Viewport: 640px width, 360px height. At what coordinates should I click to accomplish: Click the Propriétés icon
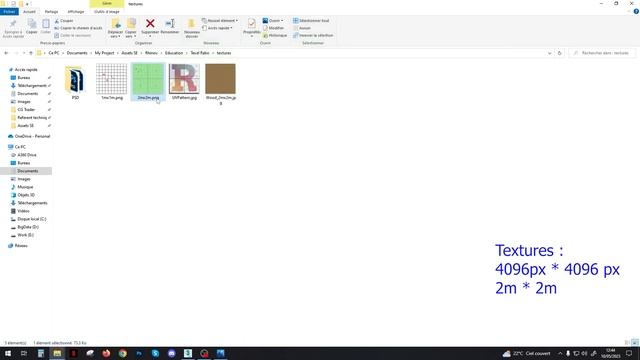point(252,24)
